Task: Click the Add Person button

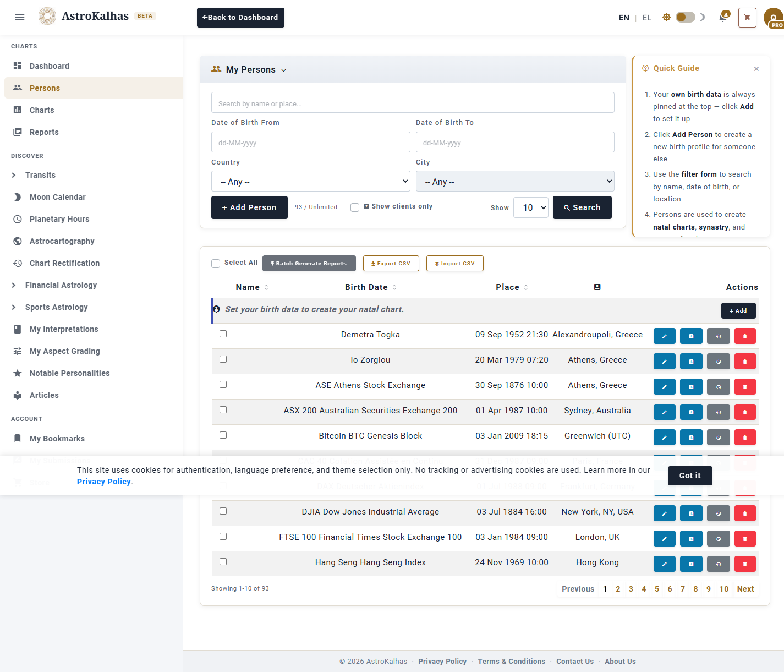Action: pyautogui.click(x=249, y=207)
